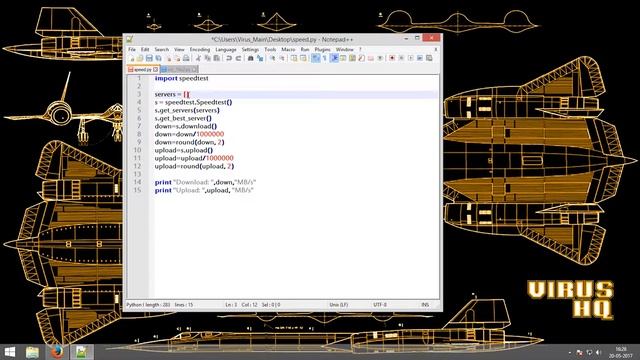The width and height of the screenshot is (640, 360).
Task: Open the Document Map toolbar icon
Action: [x=353, y=58]
